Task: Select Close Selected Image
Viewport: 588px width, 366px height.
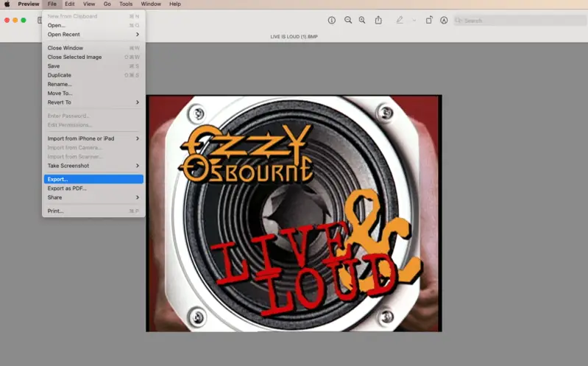Action: 93,57
